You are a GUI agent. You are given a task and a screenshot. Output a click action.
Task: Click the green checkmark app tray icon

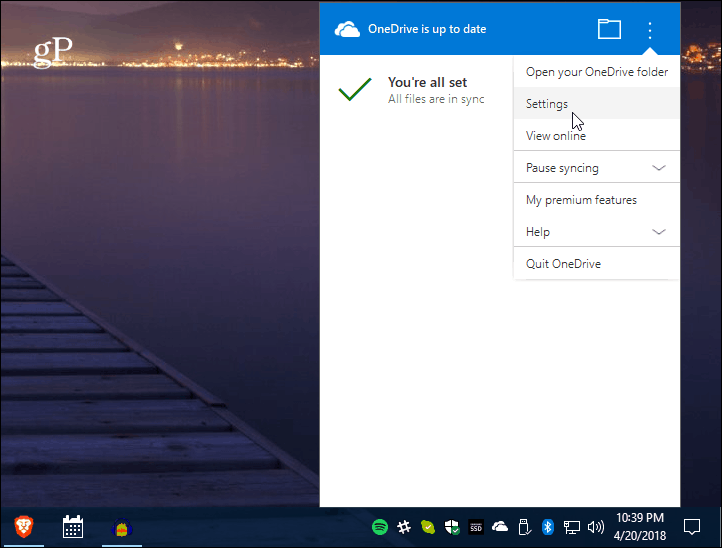click(x=428, y=527)
